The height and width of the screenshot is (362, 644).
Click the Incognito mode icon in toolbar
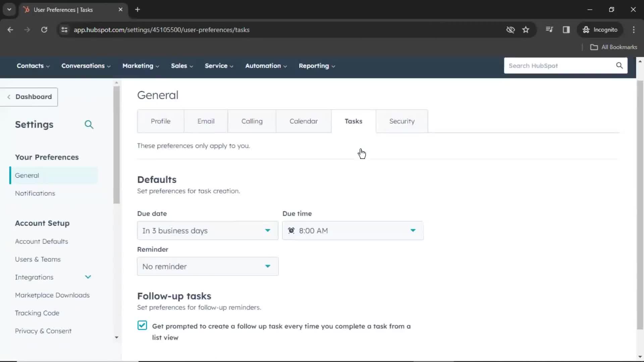coord(586,29)
